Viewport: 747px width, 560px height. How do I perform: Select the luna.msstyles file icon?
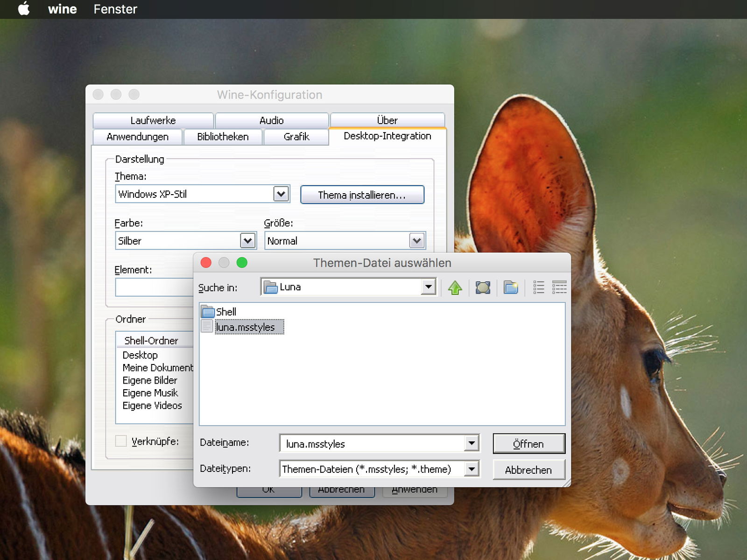[x=207, y=326]
